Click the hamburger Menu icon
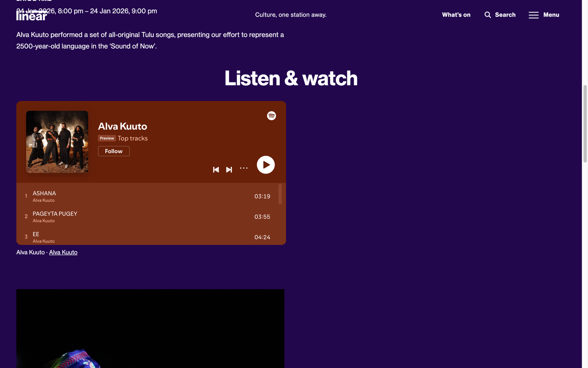Image resolution: width=588 pixels, height=368 pixels. pyautogui.click(x=534, y=15)
